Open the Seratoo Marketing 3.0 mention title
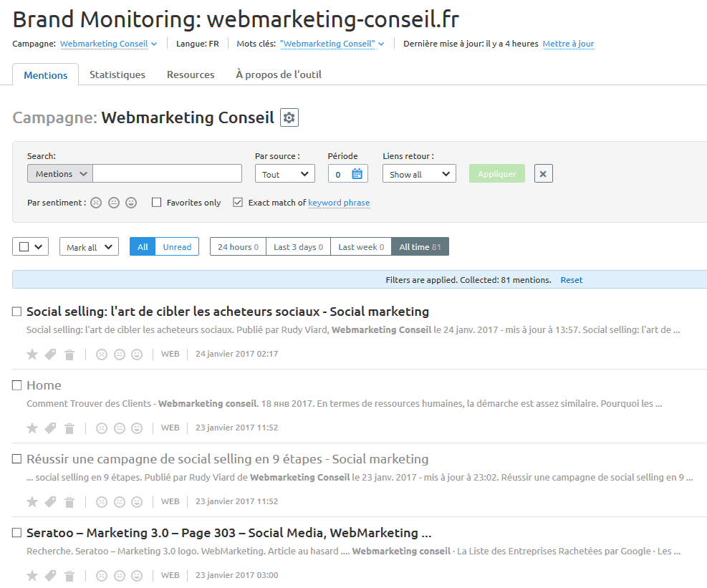Image resolution: width=707 pixels, height=588 pixels. point(229,533)
